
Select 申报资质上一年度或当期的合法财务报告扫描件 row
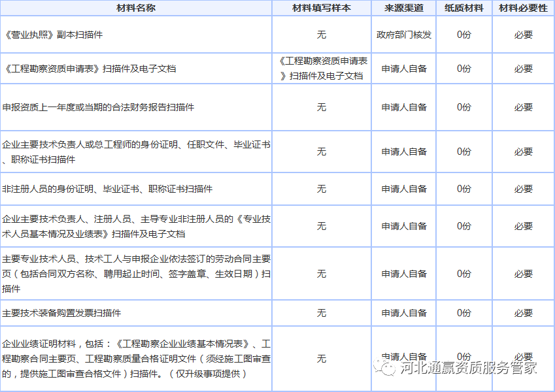[98, 107]
